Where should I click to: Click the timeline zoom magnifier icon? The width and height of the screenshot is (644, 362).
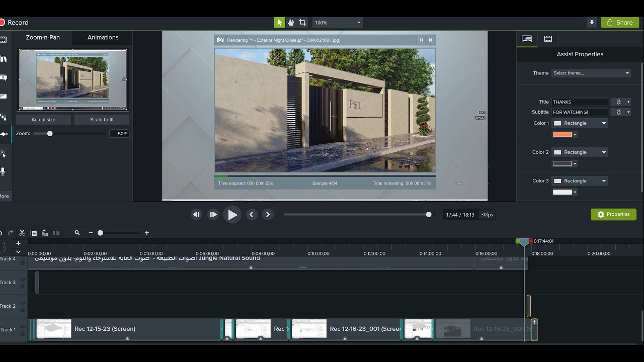77,233
